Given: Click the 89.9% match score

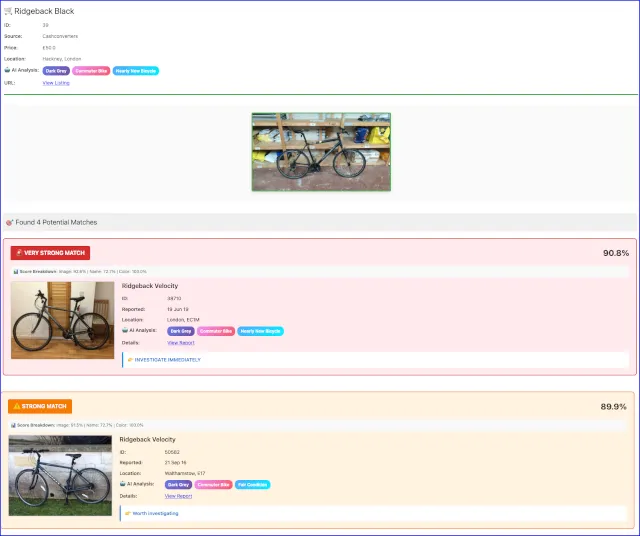Looking at the screenshot, I should [x=613, y=407].
